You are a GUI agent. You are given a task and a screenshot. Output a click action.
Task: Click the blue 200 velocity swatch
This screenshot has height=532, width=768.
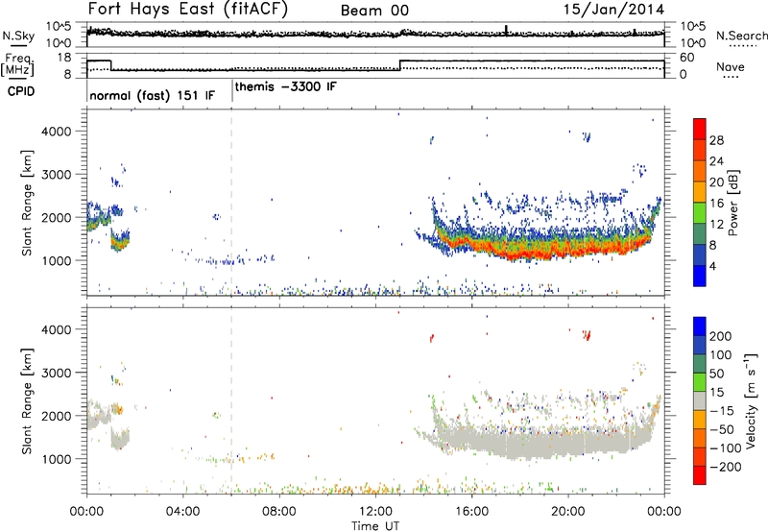tap(700, 326)
